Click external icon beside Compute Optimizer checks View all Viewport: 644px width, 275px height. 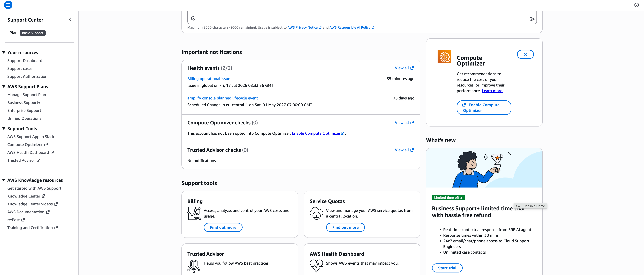click(x=412, y=123)
